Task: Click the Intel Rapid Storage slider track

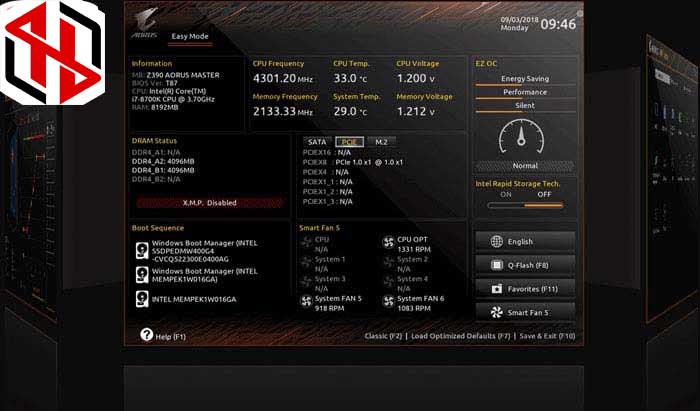Action: point(525,206)
